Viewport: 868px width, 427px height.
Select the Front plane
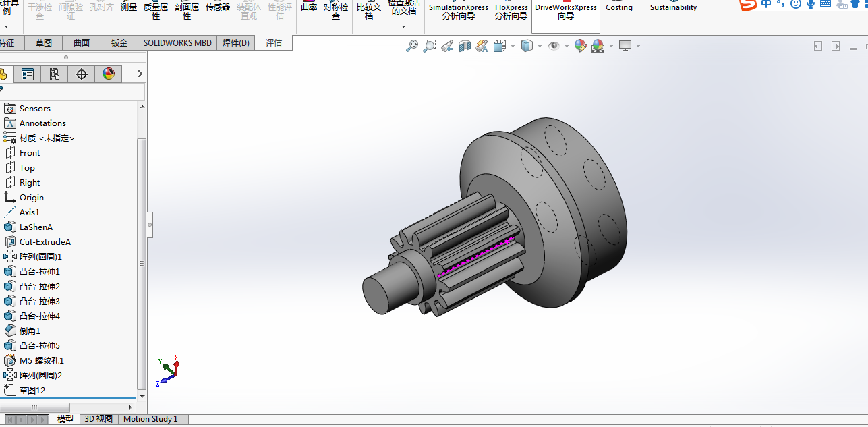(x=29, y=153)
